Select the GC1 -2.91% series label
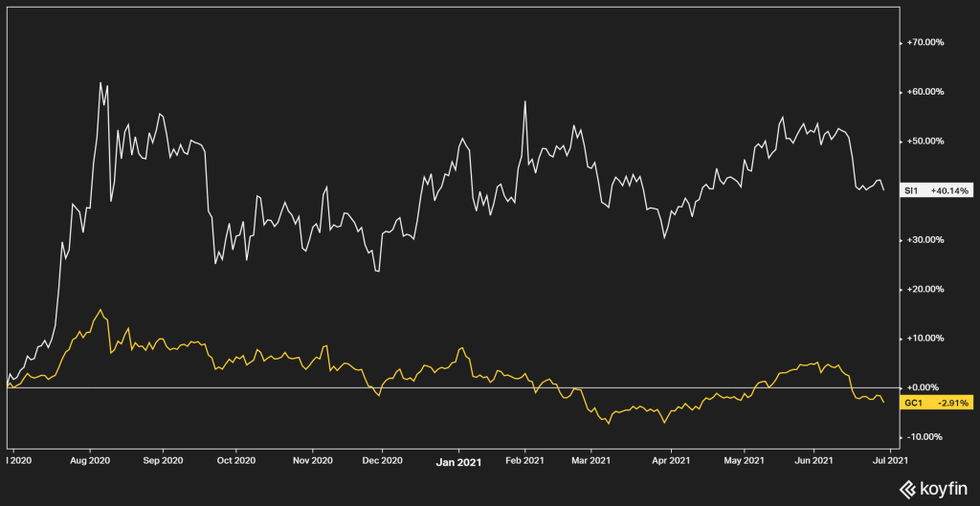 pyautogui.click(x=938, y=403)
